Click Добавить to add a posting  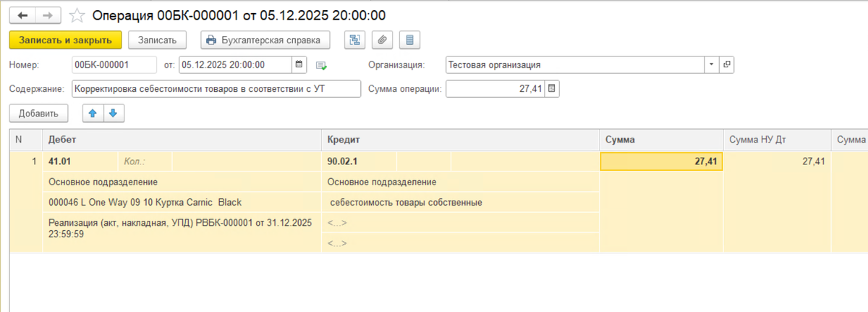(39, 113)
